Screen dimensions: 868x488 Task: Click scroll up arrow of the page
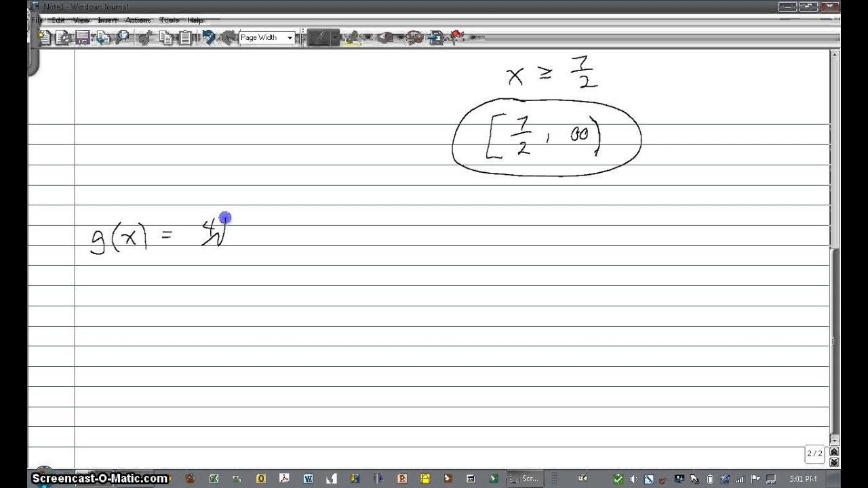click(835, 55)
